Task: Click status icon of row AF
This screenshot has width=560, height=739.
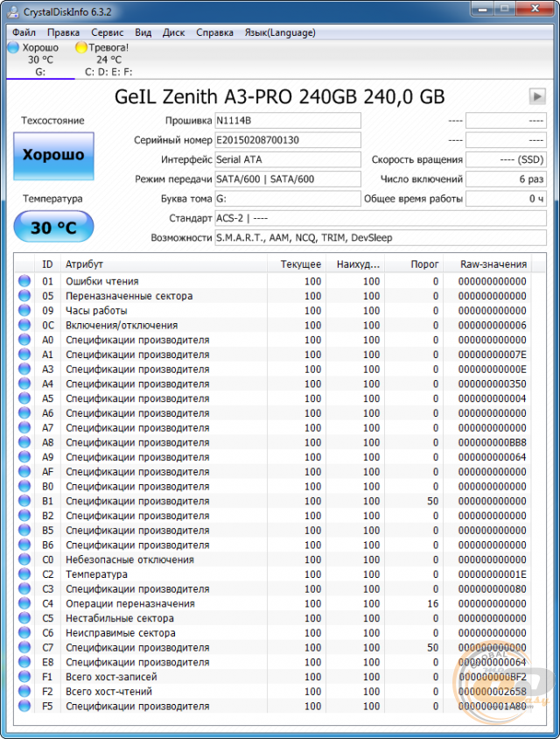Action: coord(24,472)
